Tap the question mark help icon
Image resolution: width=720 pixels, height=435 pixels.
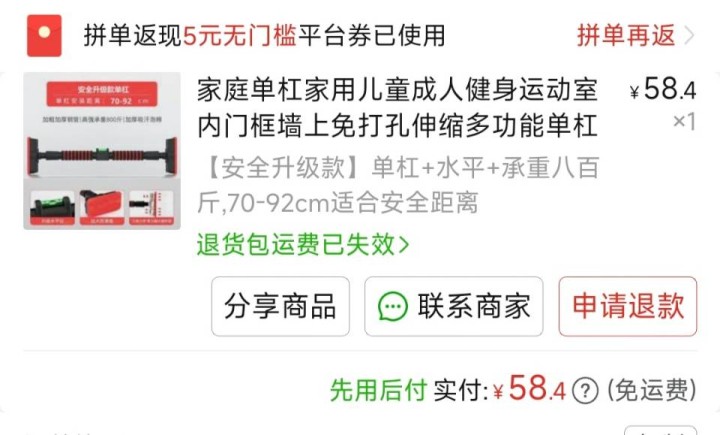point(585,391)
